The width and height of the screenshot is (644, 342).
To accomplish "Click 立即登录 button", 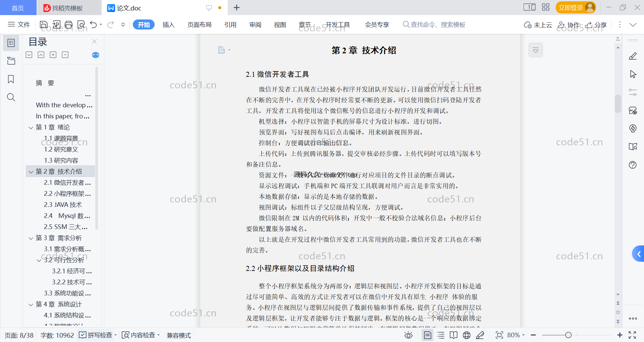I will click(x=576, y=7).
